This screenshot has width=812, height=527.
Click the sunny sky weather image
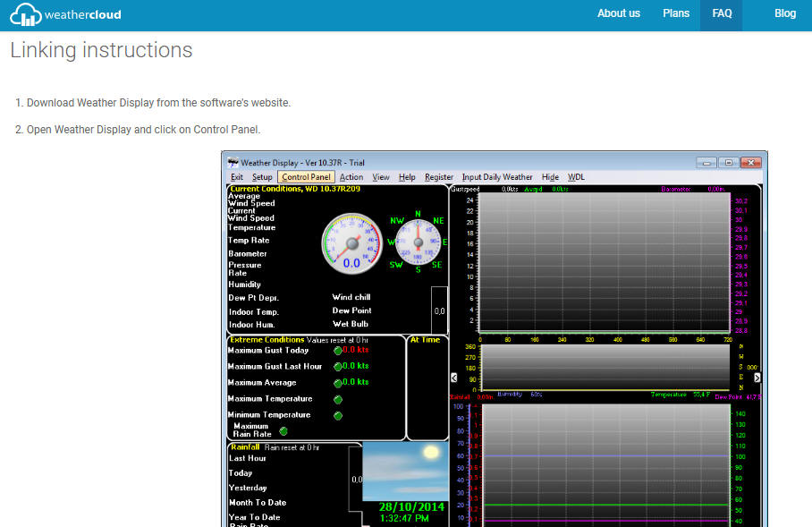pos(405,471)
